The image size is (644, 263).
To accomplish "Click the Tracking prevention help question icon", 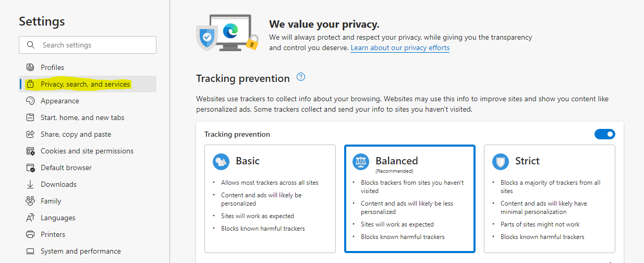I will click(301, 77).
